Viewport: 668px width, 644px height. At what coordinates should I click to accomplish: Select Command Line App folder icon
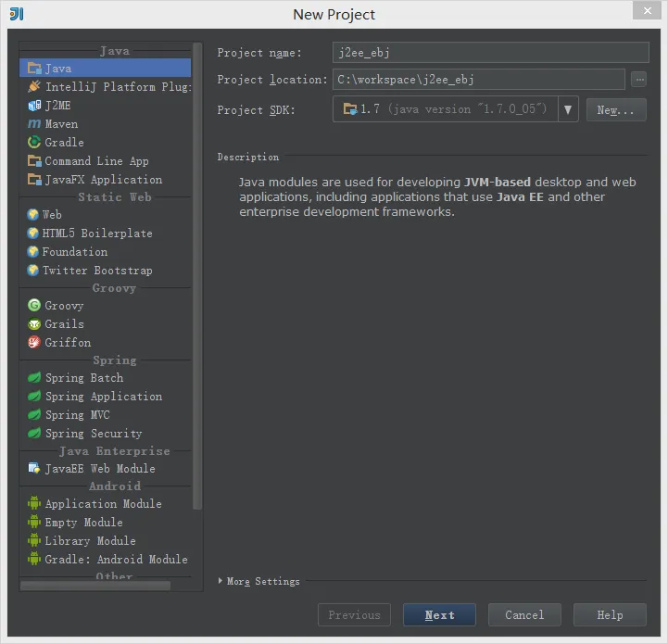click(34, 160)
